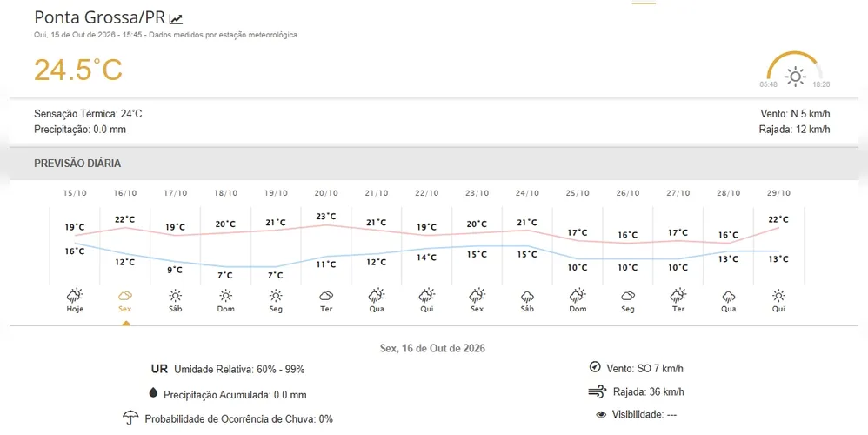Switch to the 20/10 date column
This screenshot has height=435, width=868.
(326, 193)
